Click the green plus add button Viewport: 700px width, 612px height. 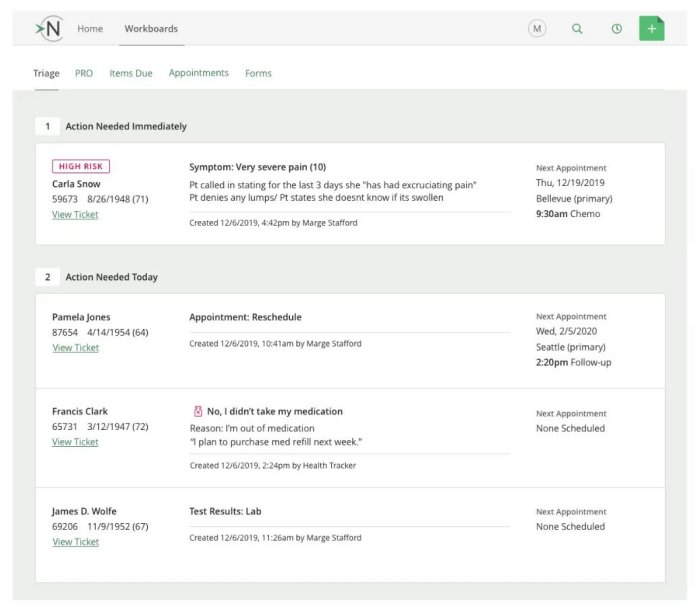point(652,29)
